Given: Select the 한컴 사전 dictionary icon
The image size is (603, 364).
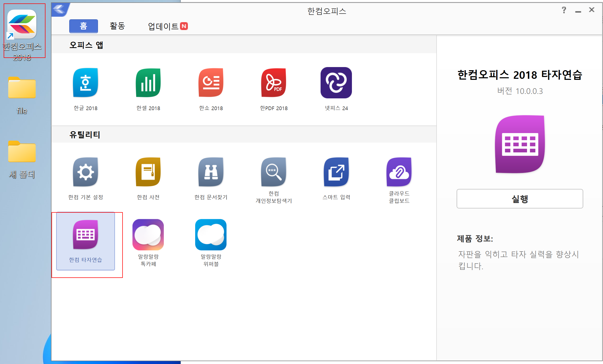Looking at the screenshot, I should coord(148,172).
